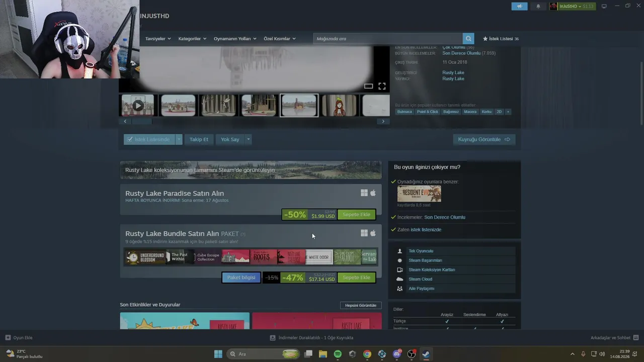Click the Bağımsız tag
This screenshot has width=644, height=362.
point(451,112)
